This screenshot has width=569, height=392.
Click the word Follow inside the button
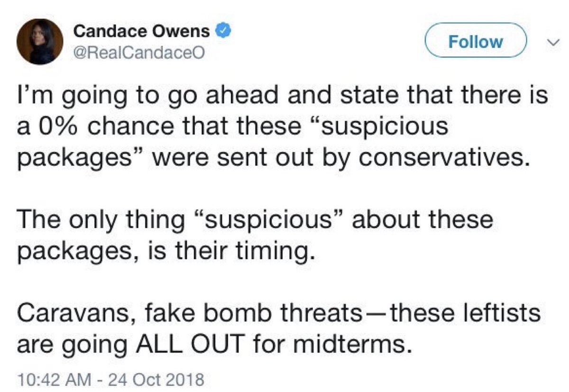[475, 42]
